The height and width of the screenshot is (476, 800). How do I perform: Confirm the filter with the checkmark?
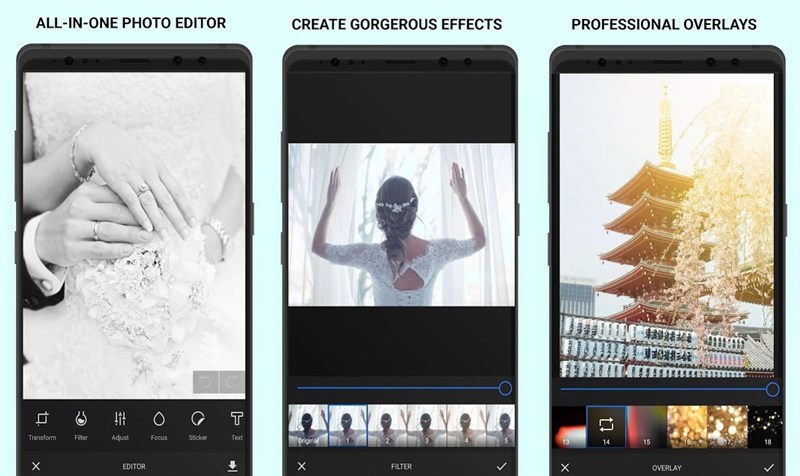point(502,466)
